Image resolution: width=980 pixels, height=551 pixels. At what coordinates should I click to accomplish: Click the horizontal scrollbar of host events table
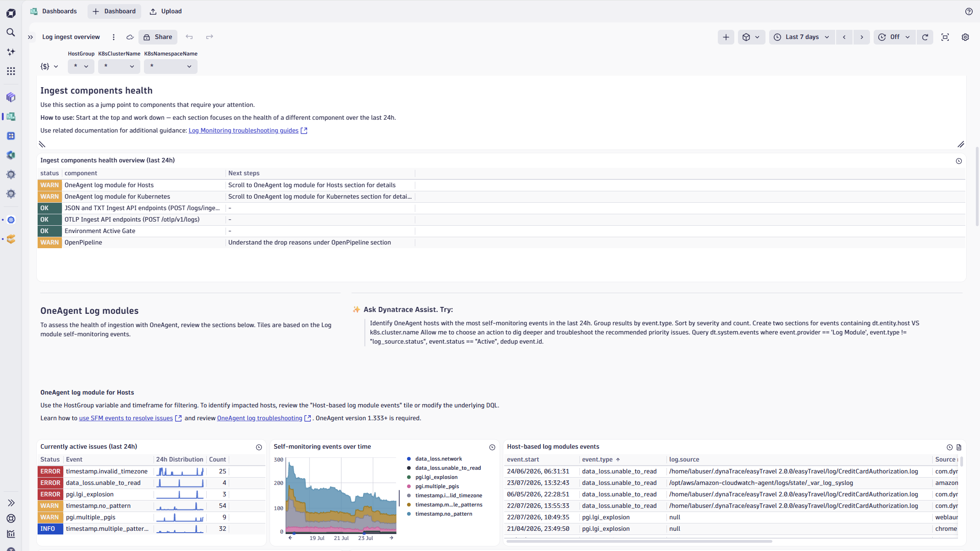pos(639,541)
